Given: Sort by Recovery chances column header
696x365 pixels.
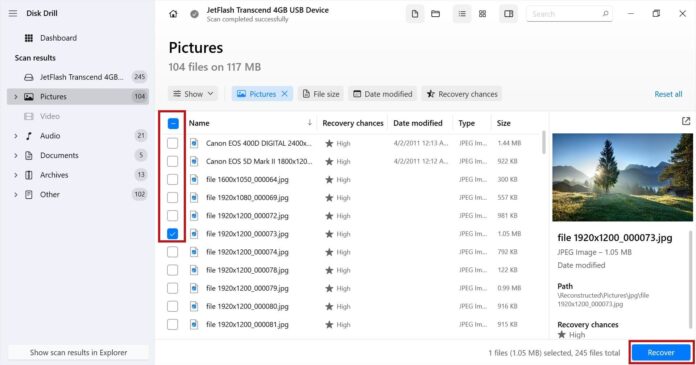Looking at the screenshot, I should point(352,123).
